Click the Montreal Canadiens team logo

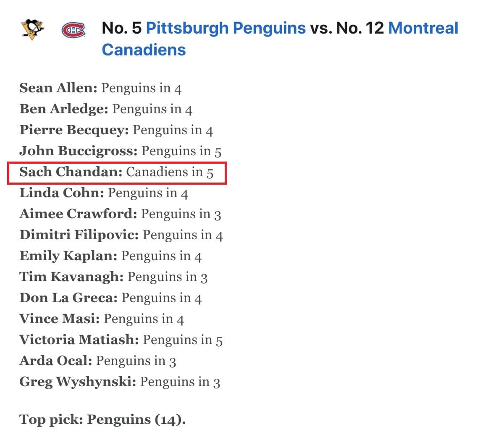click(73, 30)
